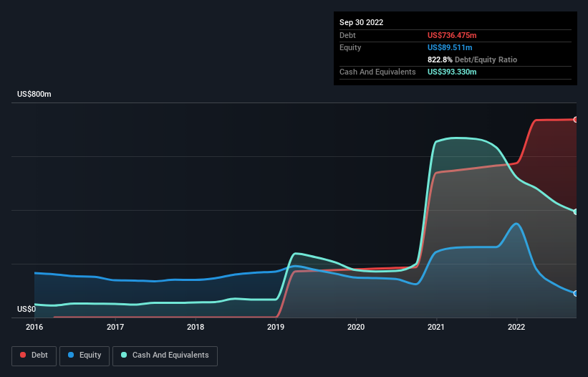Click the US$736.475m debt value

click(452, 35)
